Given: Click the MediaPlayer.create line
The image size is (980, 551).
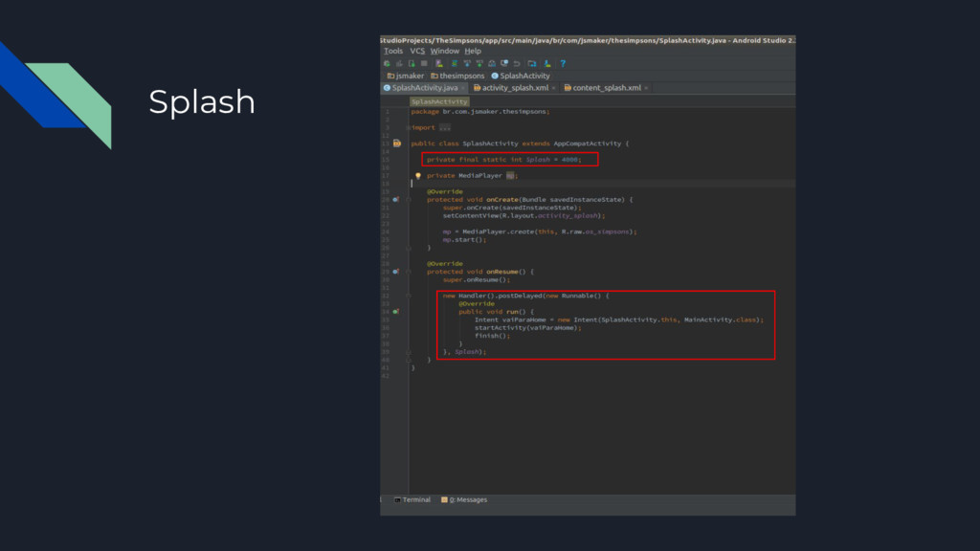Looking at the screenshot, I should 540,231.
